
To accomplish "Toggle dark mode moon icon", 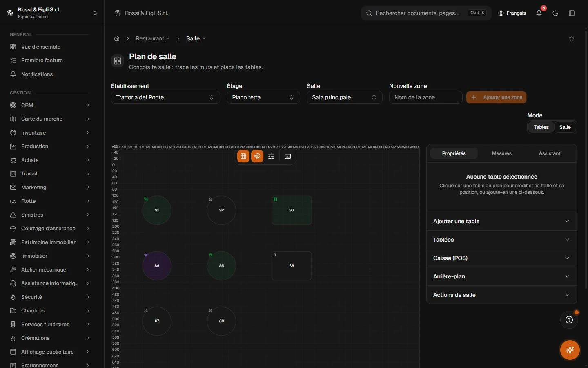I will pyautogui.click(x=555, y=13).
